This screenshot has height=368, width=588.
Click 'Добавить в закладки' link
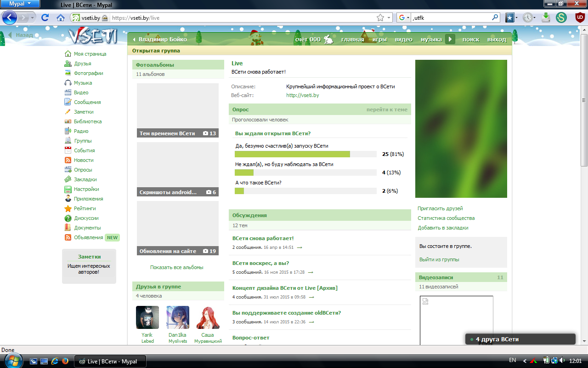click(x=443, y=228)
